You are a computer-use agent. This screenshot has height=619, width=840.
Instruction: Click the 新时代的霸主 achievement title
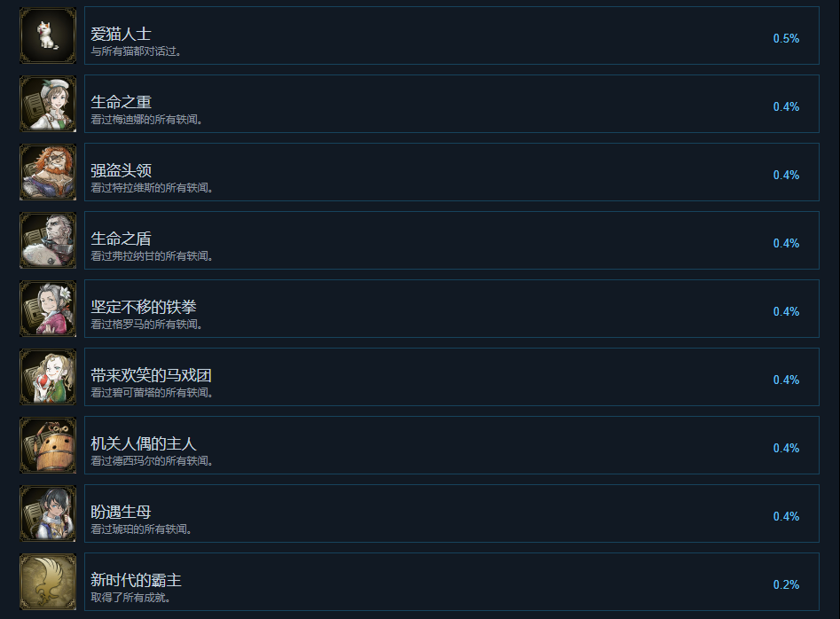[x=136, y=580]
